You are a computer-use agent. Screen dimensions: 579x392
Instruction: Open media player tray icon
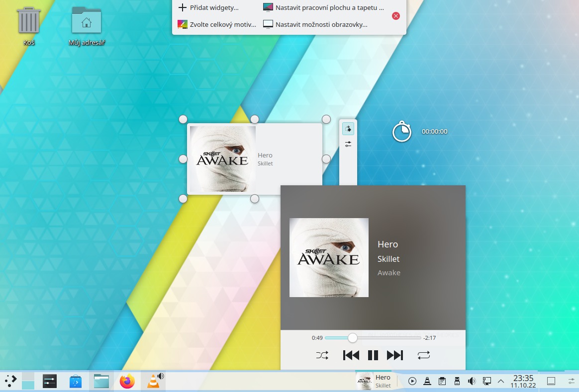click(412, 381)
